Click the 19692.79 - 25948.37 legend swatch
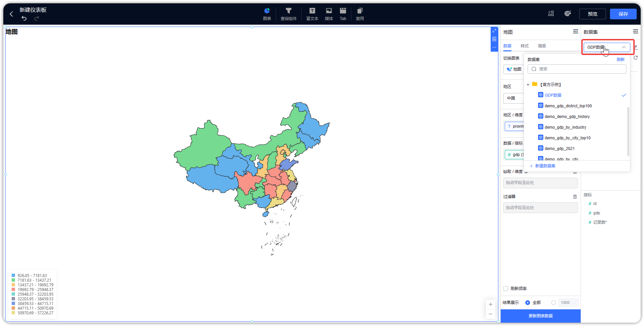Image resolution: width=644 pixels, height=326 pixels. (13, 290)
